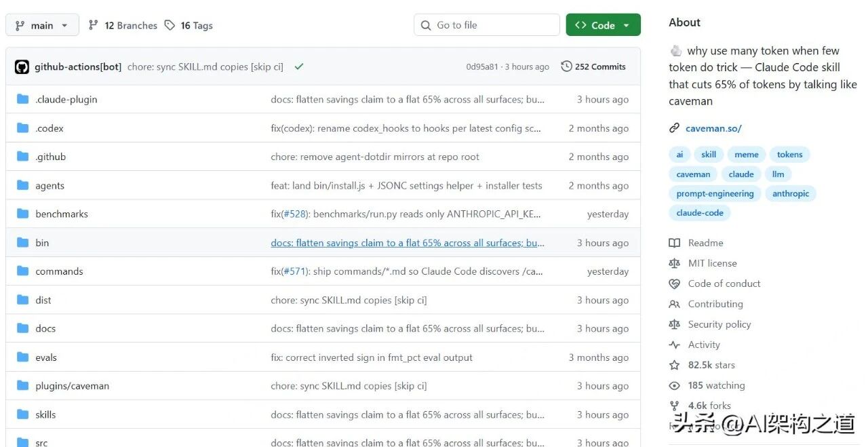868x447 pixels.
Task: Select the 'caveman' topic tag
Action: 693,174
